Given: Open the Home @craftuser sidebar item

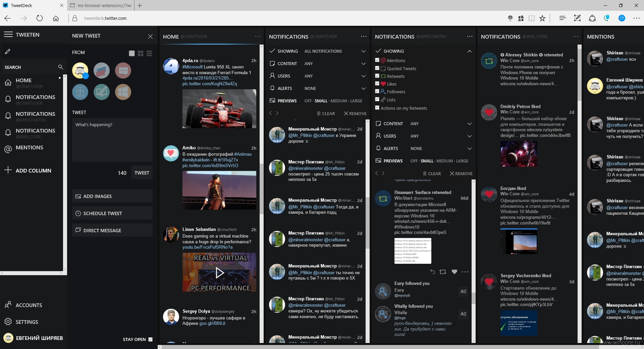Looking at the screenshot, I should 32,83.
